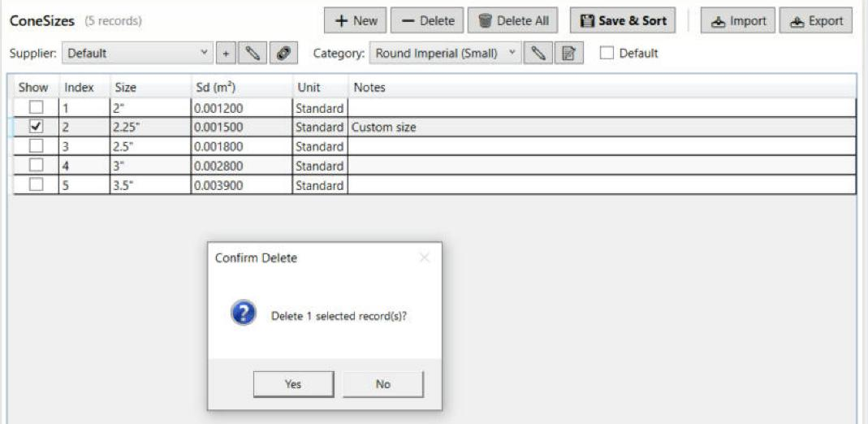
Task: Click the Notes column header
Action: tap(602, 88)
